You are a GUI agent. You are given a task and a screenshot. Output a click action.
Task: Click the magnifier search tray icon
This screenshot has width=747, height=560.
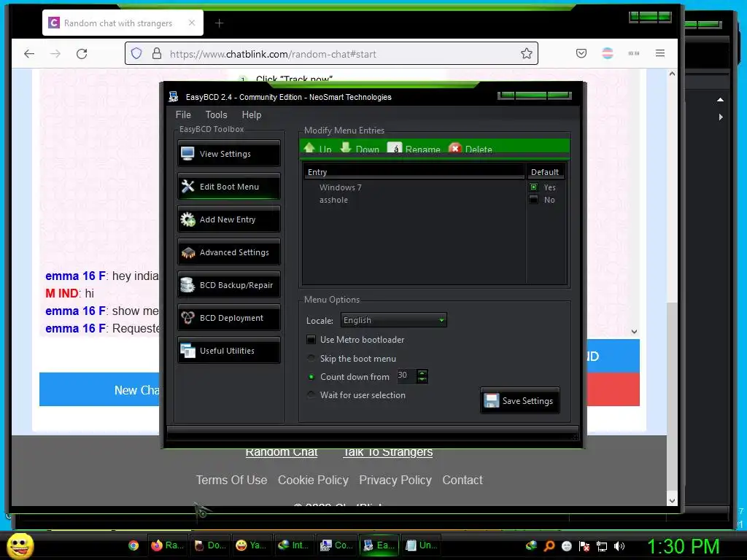pyautogui.click(x=549, y=546)
